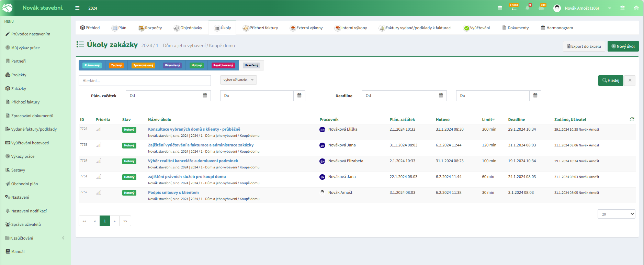Open the hamburger menu icon
The image size is (644, 265).
[x=77, y=8]
